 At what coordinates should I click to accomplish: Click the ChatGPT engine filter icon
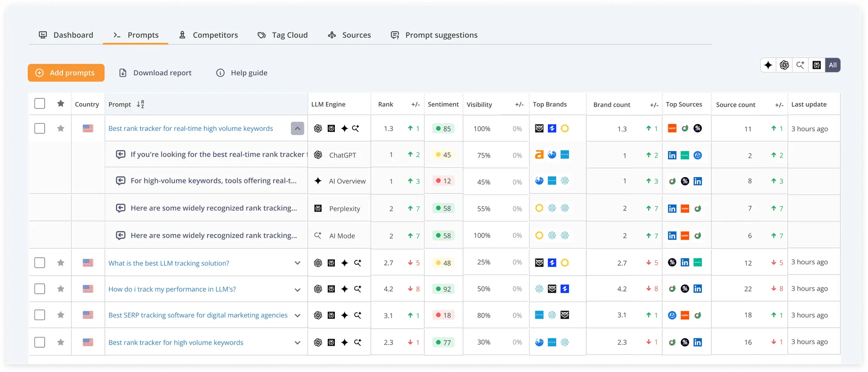click(784, 65)
